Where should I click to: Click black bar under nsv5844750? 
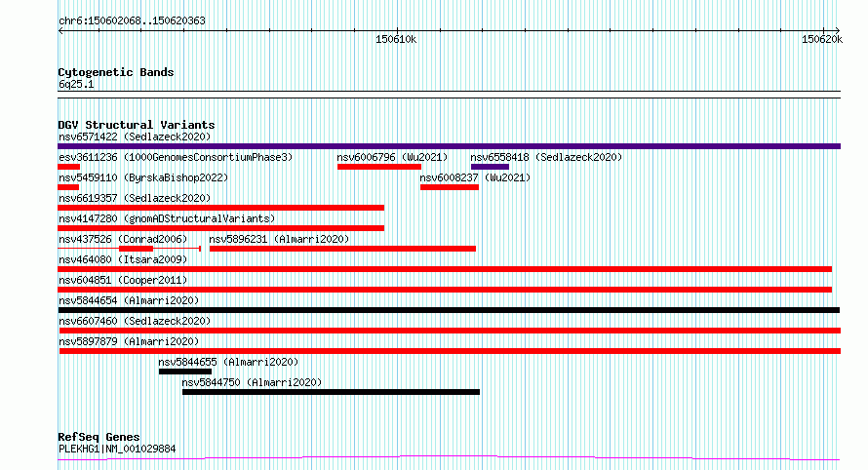point(331,392)
